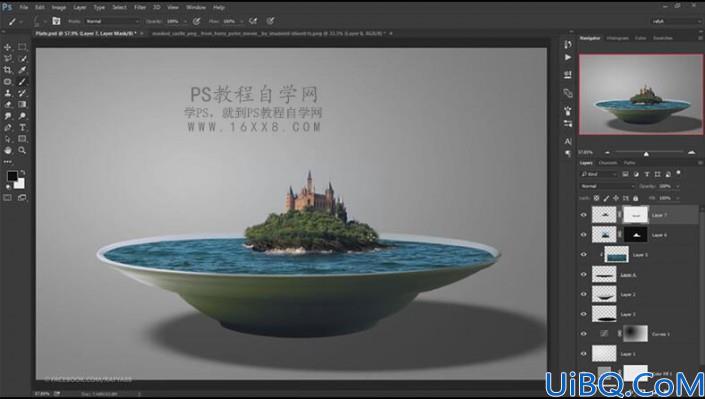705x399 pixels.
Task: Toggle pressure for size icon
Action: [x=270, y=21]
